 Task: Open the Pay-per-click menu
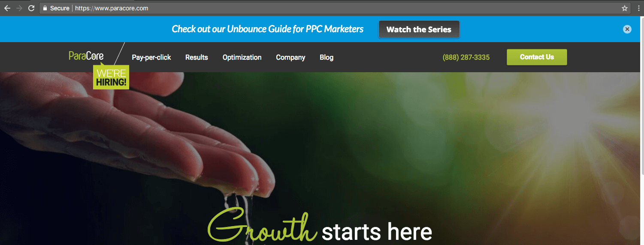[x=151, y=57]
